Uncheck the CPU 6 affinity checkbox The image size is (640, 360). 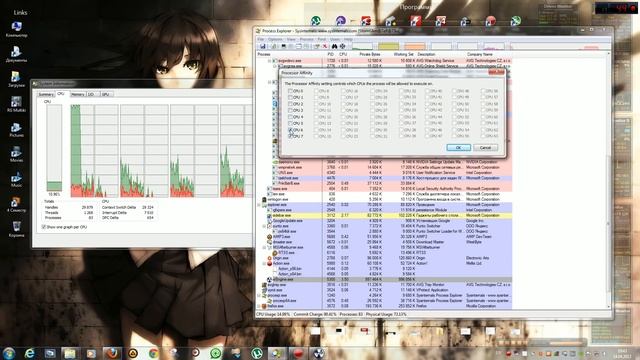click(x=290, y=130)
